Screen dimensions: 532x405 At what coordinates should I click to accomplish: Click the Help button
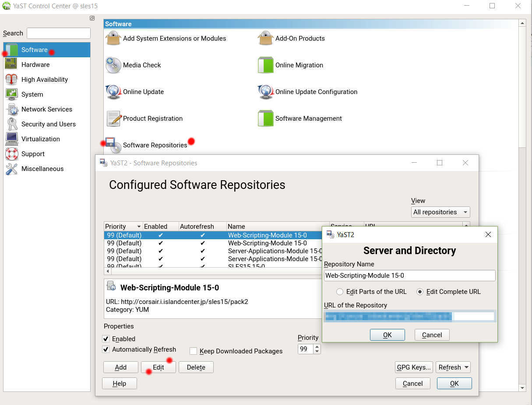pos(120,384)
